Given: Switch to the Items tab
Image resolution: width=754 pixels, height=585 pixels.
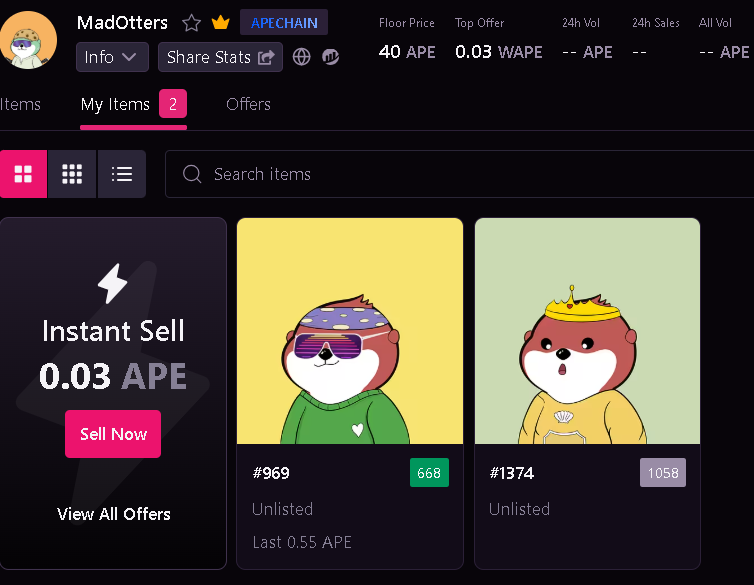Looking at the screenshot, I should pos(20,104).
